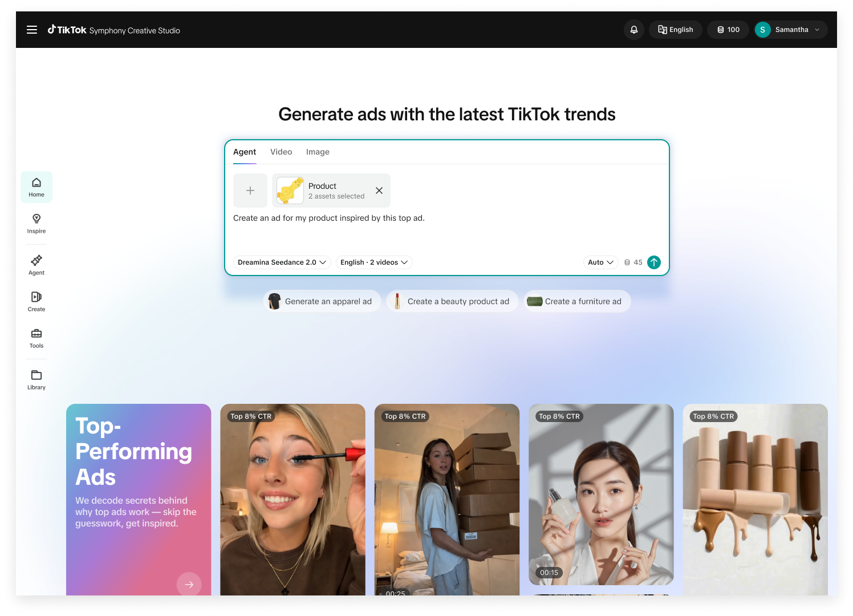Click Create a beauty product ad suggestion
Screen dimensions: 853x616
452,301
